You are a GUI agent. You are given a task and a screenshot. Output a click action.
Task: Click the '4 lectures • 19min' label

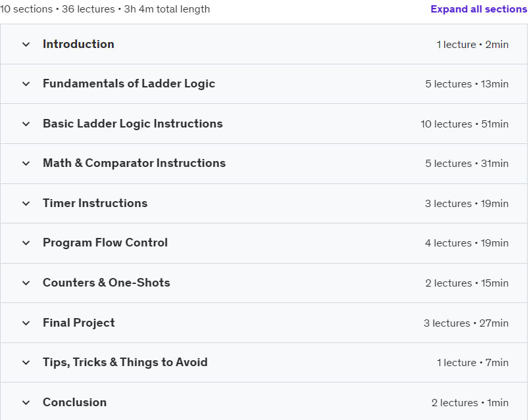pos(466,243)
